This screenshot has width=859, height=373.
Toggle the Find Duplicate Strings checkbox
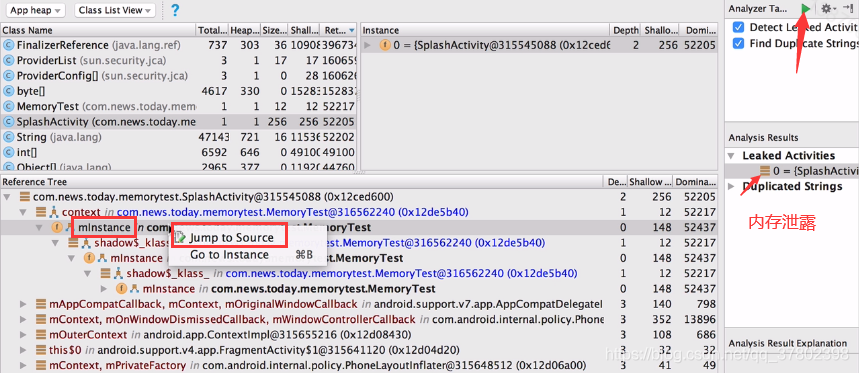tap(738, 43)
